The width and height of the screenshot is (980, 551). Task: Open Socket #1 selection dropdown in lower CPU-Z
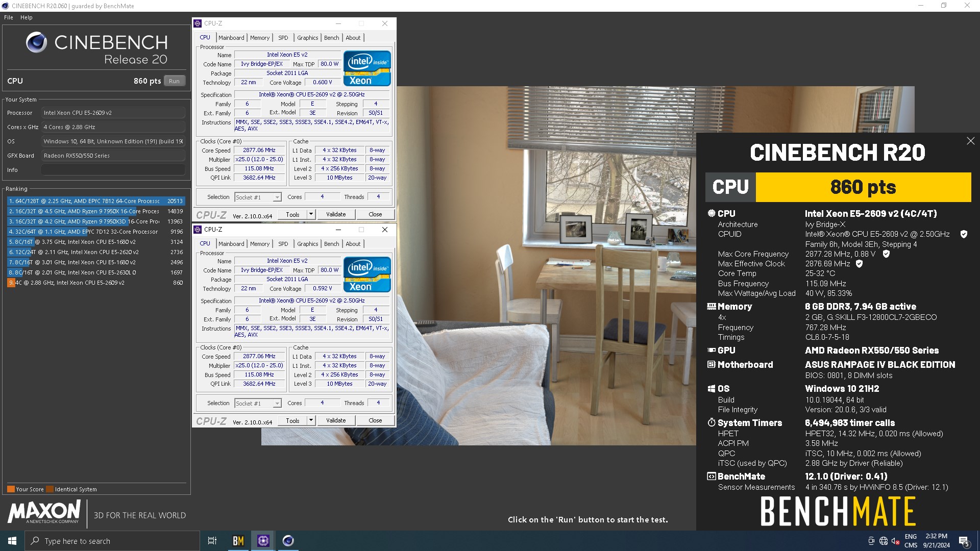point(258,403)
